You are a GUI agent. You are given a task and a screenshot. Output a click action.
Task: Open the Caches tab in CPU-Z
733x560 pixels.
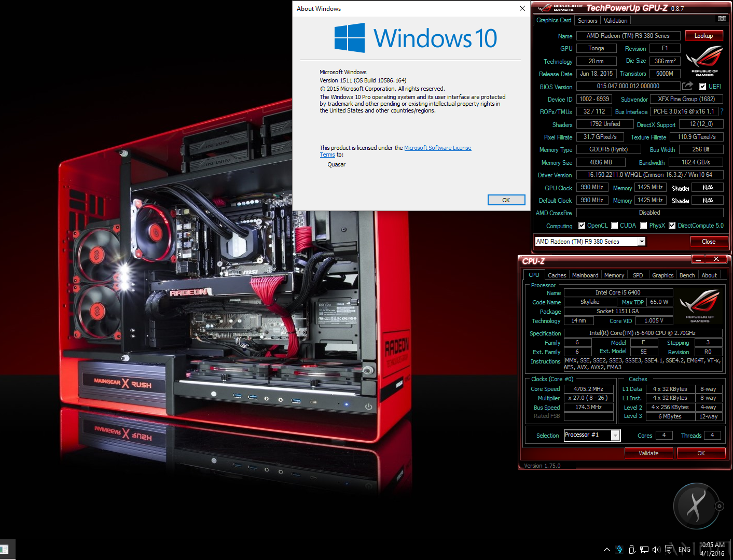[x=557, y=275]
